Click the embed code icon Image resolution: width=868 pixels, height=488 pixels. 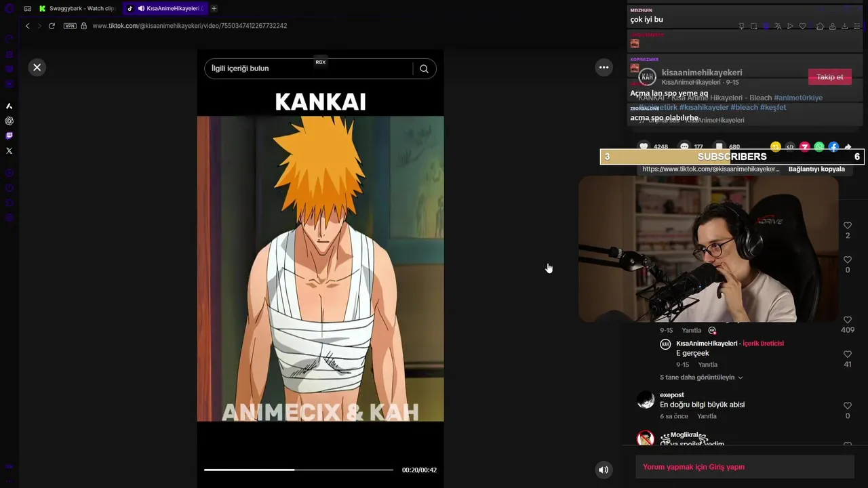(x=790, y=146)
